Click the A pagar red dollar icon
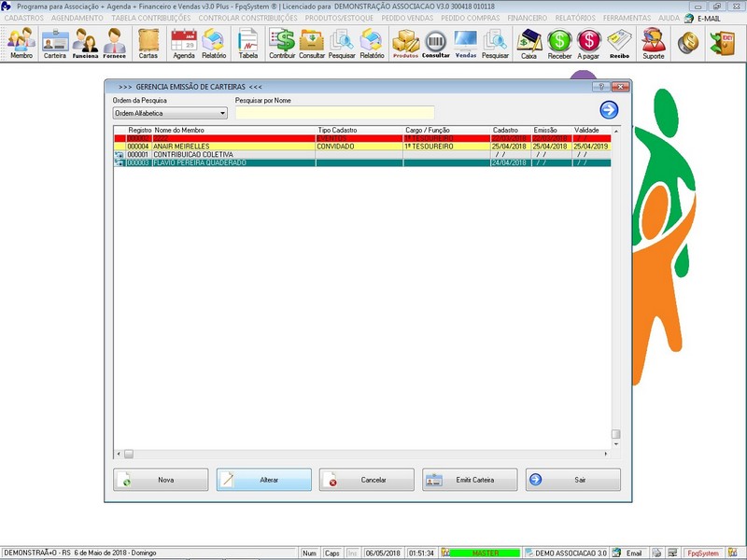Image resolution: width=747 pixels, height=560 pixels. (588, 43)
